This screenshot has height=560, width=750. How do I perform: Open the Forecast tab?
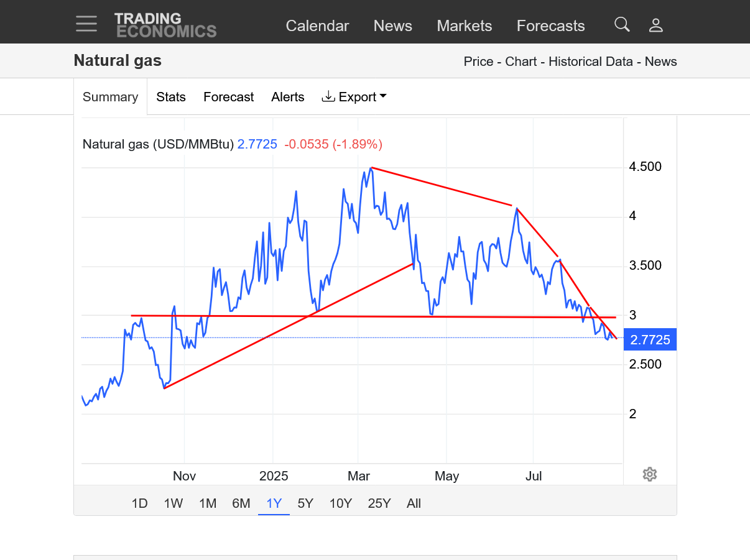(228, 97)
